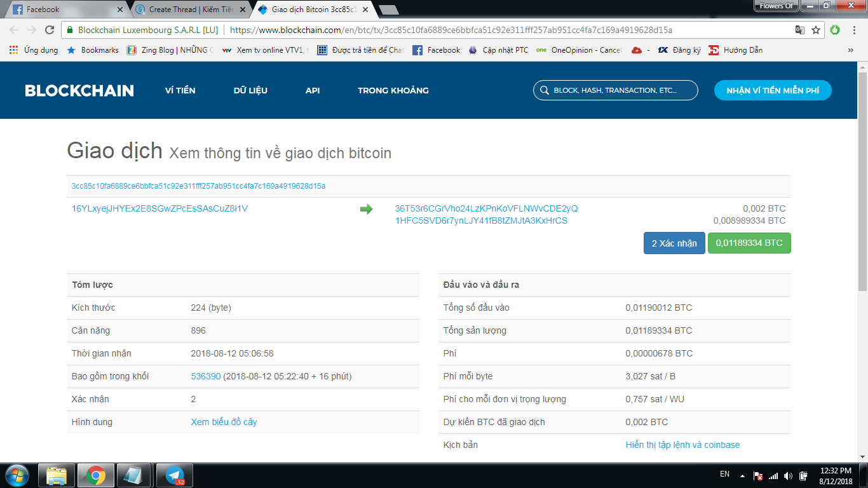The width and height of the screenshot is (868, 488).
Task: Click the green lock site info icon
Action: coord(69,30)
